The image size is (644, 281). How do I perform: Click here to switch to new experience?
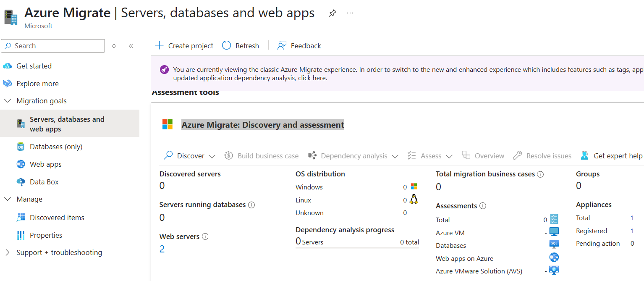click(312, 78)
